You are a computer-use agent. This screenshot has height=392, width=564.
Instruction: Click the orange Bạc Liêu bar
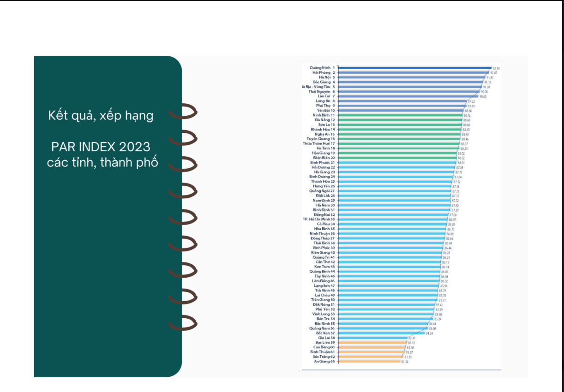372,343
